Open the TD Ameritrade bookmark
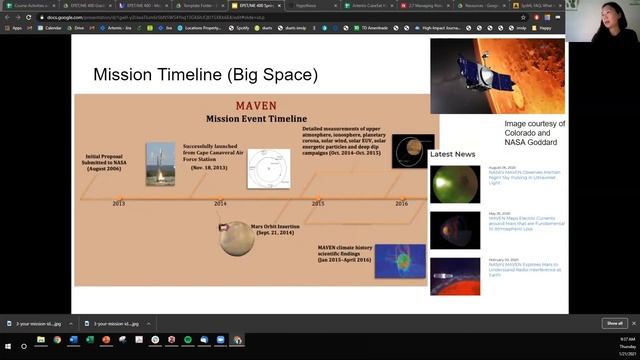The width and height of the screenshot is (640, 360). (x=371, y=28)
